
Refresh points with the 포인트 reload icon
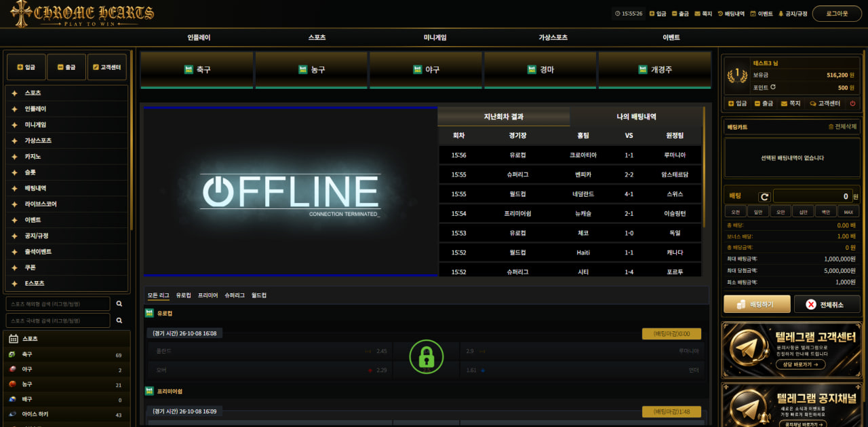773,88
